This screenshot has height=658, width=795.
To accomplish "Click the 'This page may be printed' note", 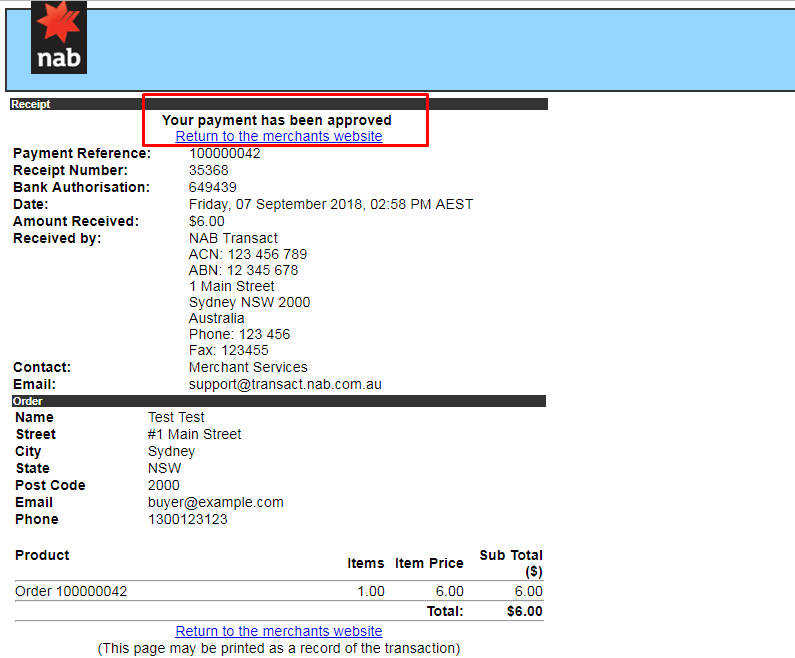I will click(278, 648).
